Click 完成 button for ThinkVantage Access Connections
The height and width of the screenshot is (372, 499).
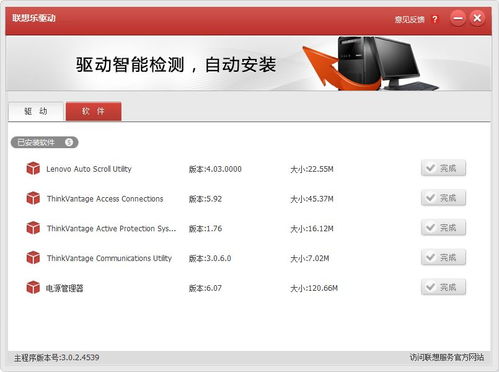point(443,198)
